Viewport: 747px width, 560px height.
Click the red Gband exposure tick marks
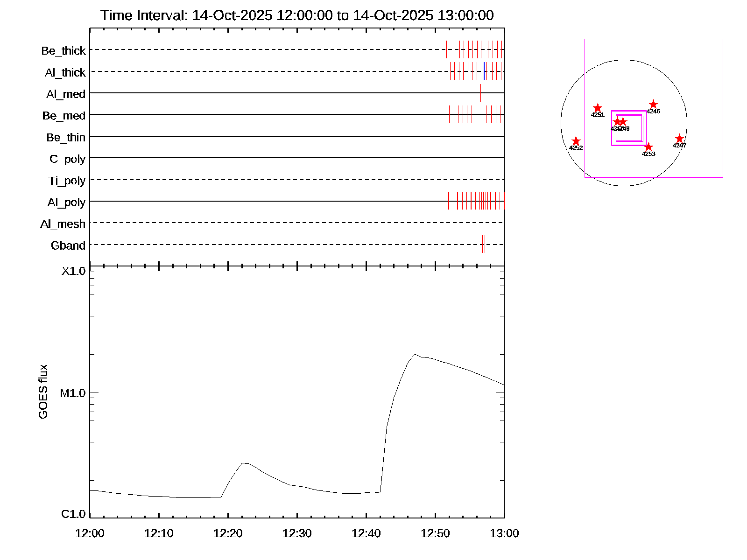tap(484, 244)
